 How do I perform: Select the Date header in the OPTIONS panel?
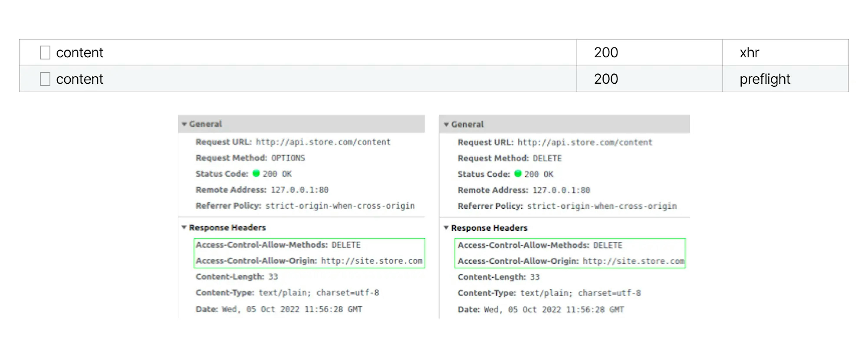click(x=279, y=309)
